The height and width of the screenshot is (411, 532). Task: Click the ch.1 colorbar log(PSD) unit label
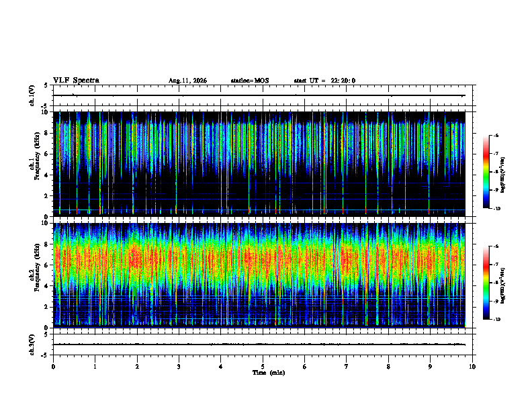[x=503, y=175]
